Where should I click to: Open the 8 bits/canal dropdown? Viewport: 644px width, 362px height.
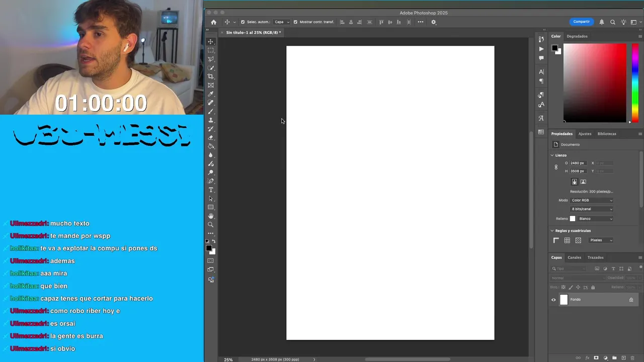592,209
